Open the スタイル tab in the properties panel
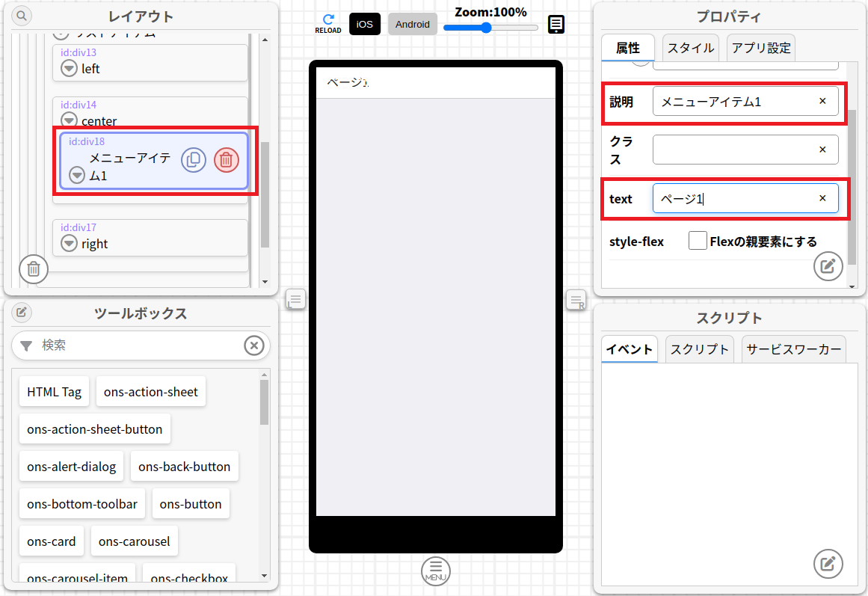Image resolution: width=868 pixels, height=596 pixels. (690, 48)
